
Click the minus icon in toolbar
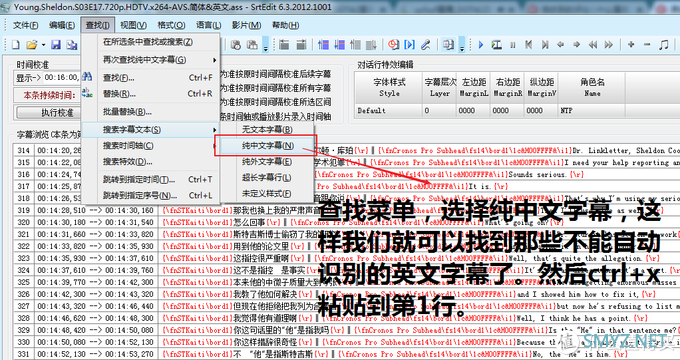pos(647,44)
